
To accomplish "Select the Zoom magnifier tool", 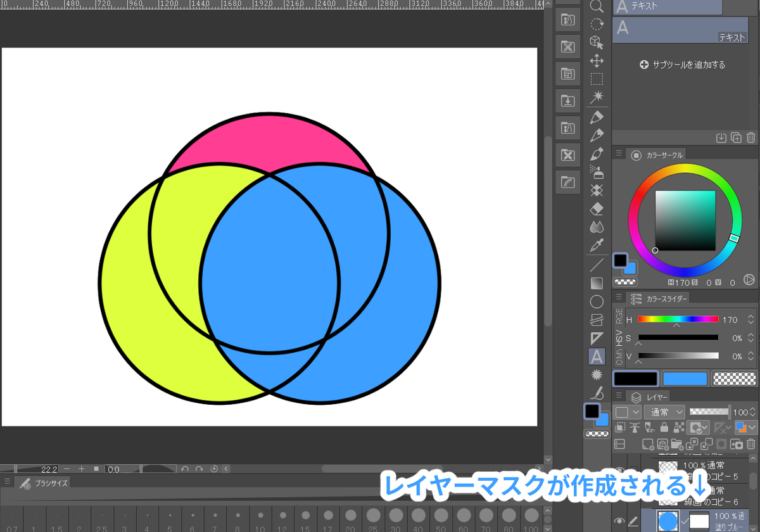I will point(597,6).
